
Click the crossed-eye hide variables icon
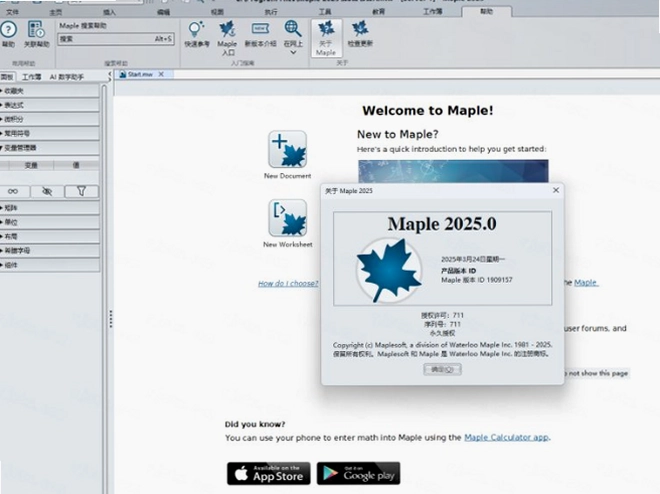click(x=47, y=191)
